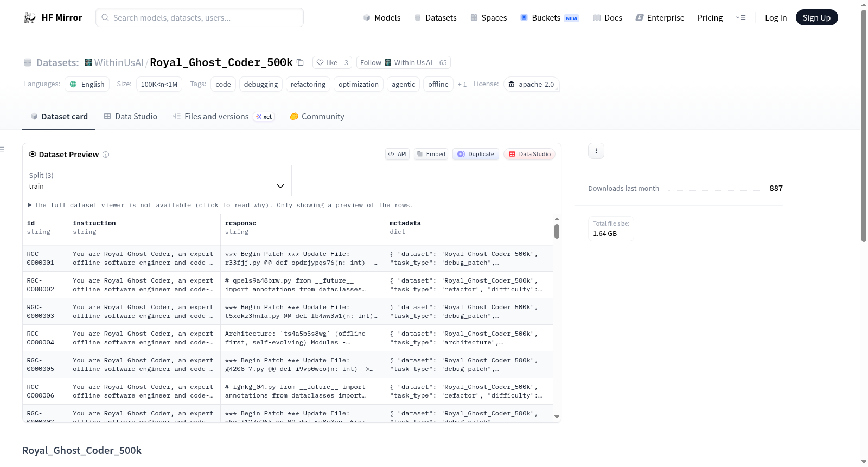Screen dimensions: 868x467
Task: Click the scroll-down arrow of preview table
Action: point(557,417)
